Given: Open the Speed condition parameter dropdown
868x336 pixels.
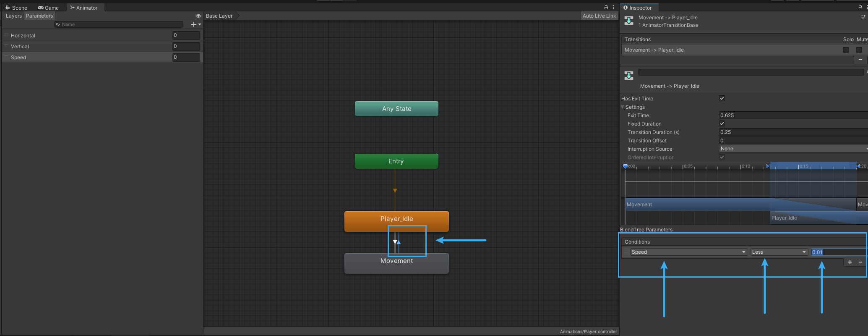Looking at the screenshot, I should point(688,252).
